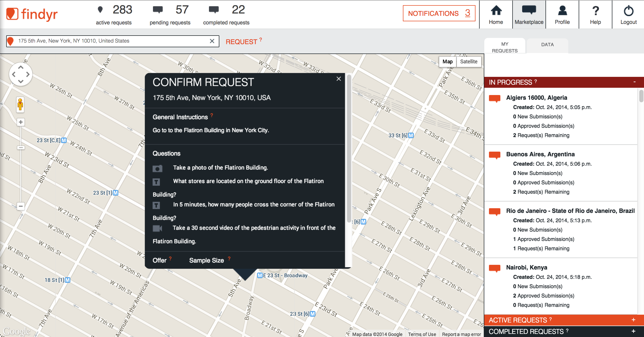Expand the ACTIVE REQUESTS section

coord(633,320)
